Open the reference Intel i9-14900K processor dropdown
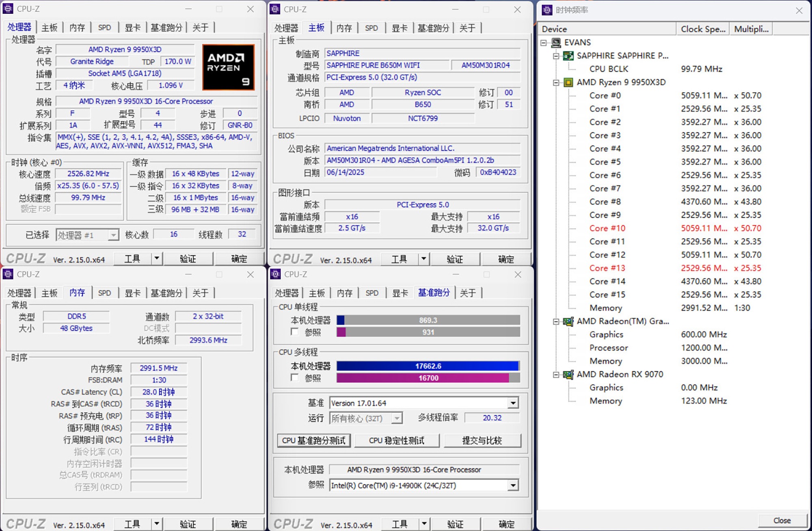Screen dimensions: 812x531 513,485
